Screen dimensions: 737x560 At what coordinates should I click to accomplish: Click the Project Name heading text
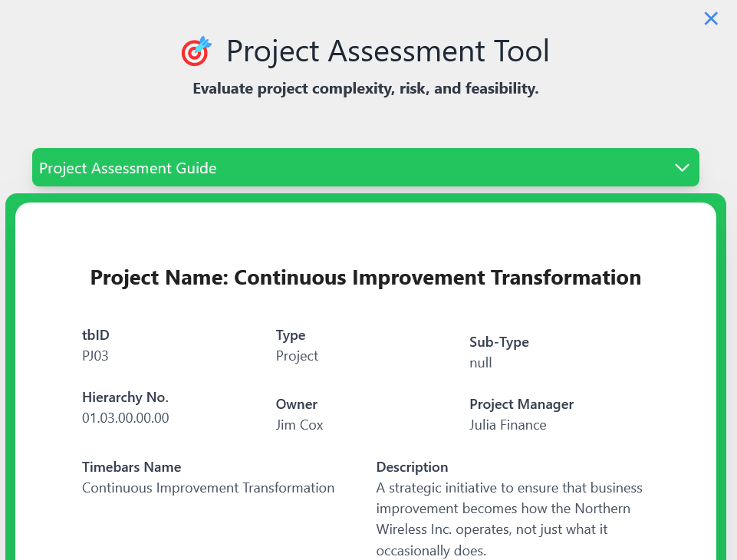pyautogui.click(x=366, y=278)
